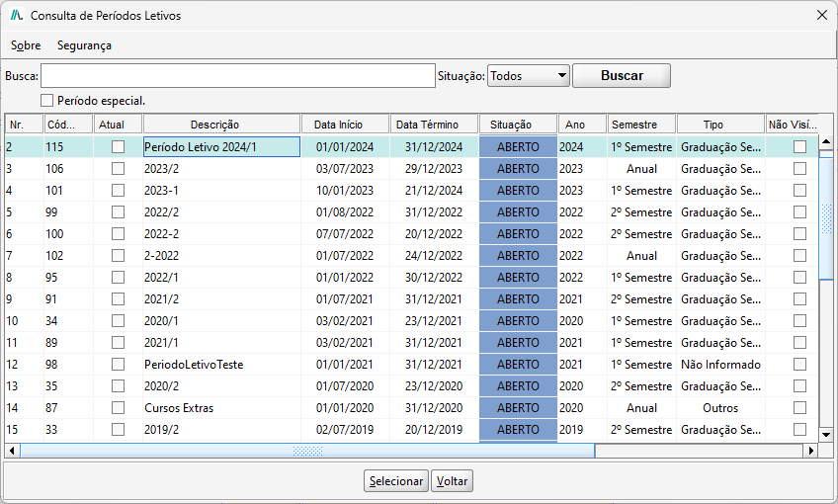Sort by the Descrição column header
This screenshot has height=504, width=838.
221,125
